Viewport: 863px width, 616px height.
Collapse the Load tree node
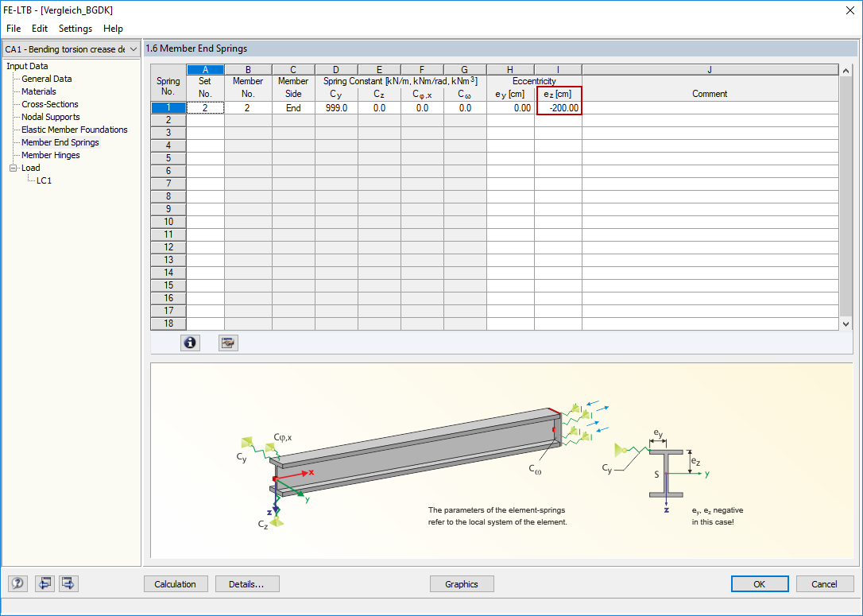(14, 168)
